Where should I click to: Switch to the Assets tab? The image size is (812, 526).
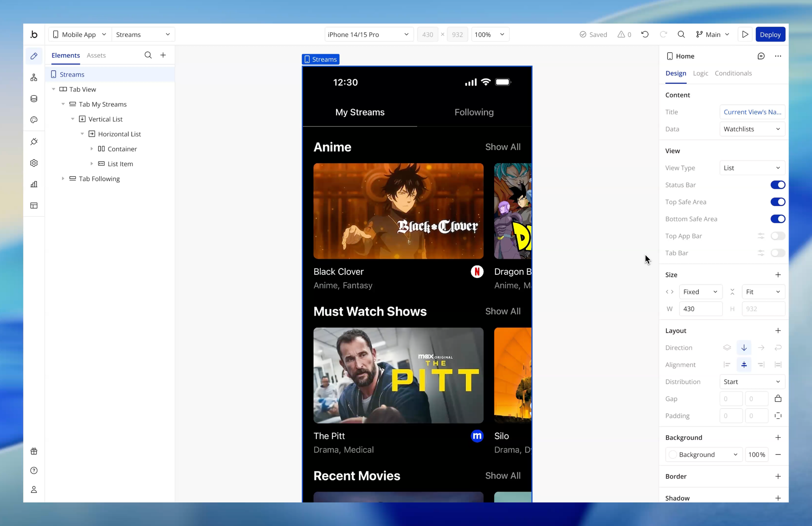(x=96, y=55)
